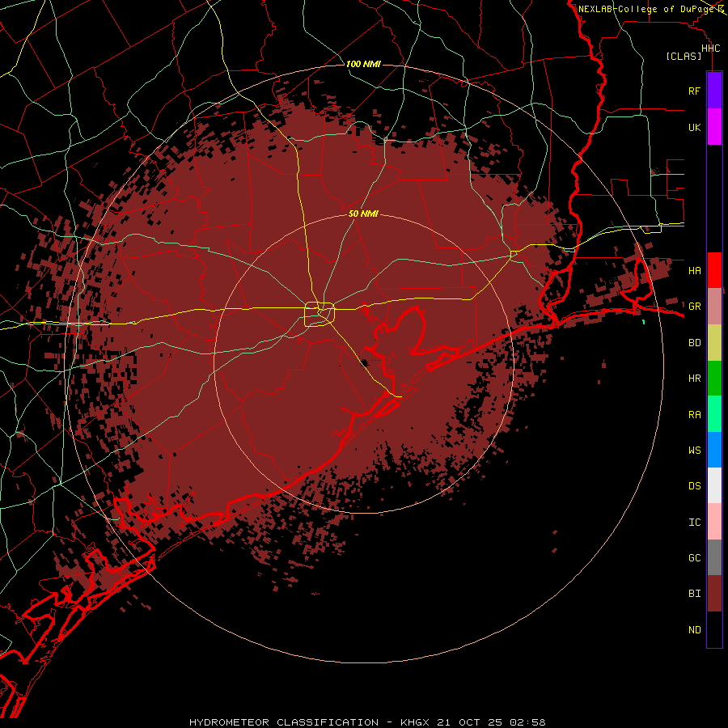This screenshot has height=728, width=728.
Task: Click the light pink IC legend swatch
Action: 714,522
